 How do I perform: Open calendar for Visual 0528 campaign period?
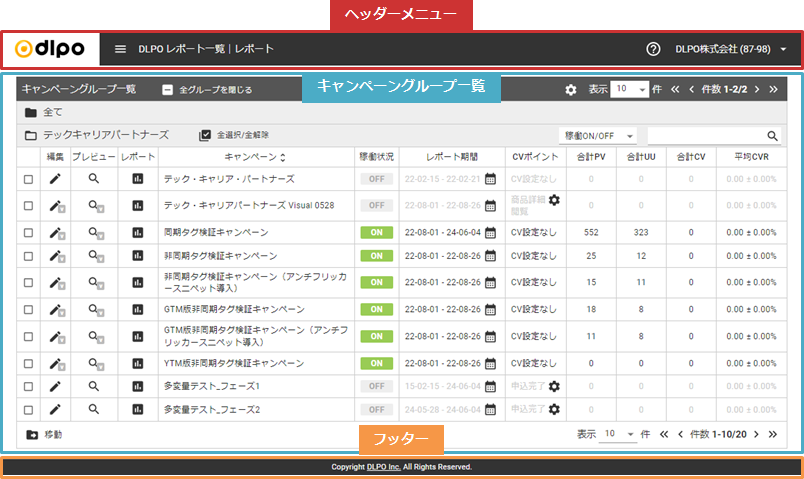490,206
